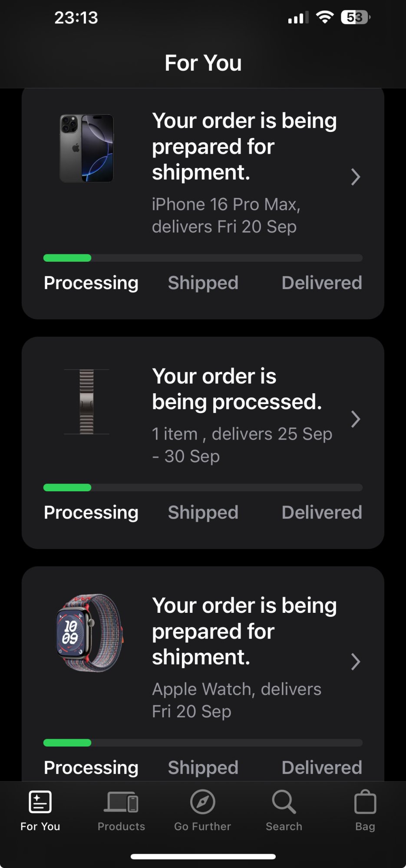Tap the link bracelet band thumbnail

tap(86, 401)
